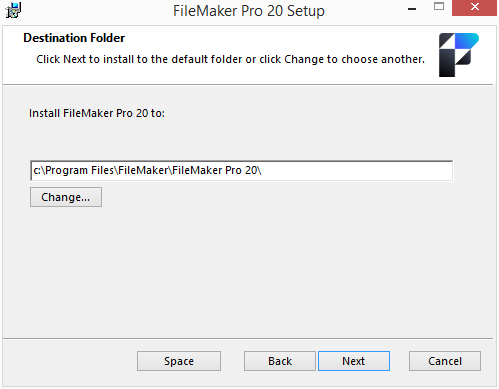Cancel the FileMaker installation
499x389 pixels.
coord(445,361)
